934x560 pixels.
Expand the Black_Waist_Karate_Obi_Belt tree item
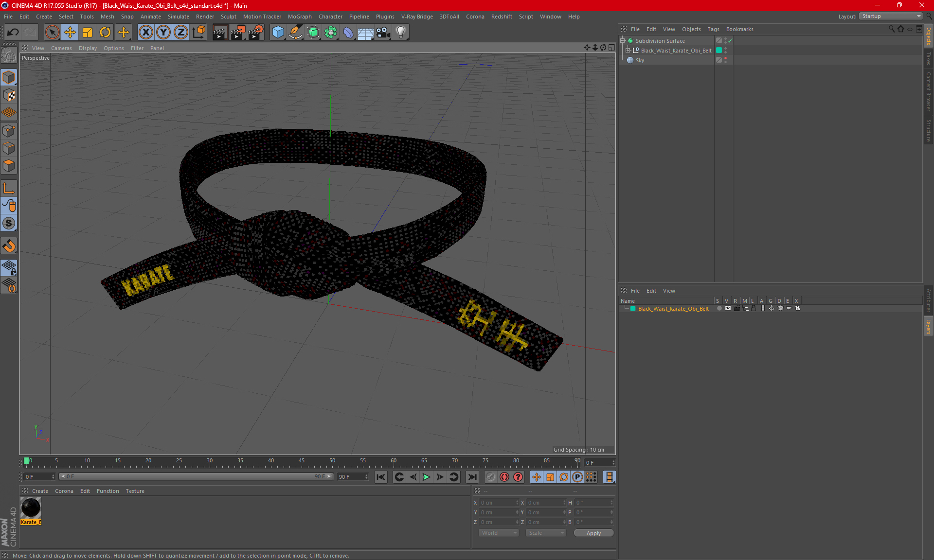(628, 50)
